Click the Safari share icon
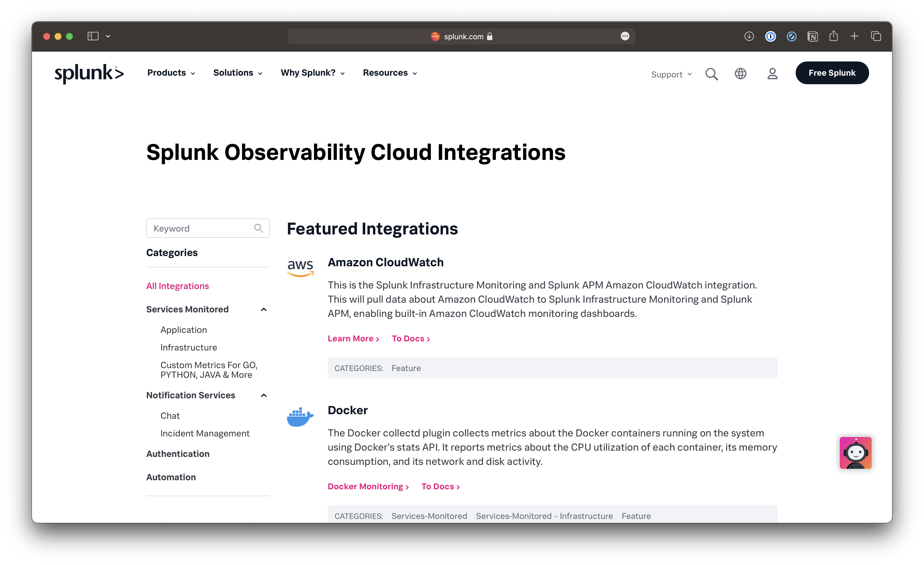The height and width of the screenshot is (565, 924). tap(833, 36)
